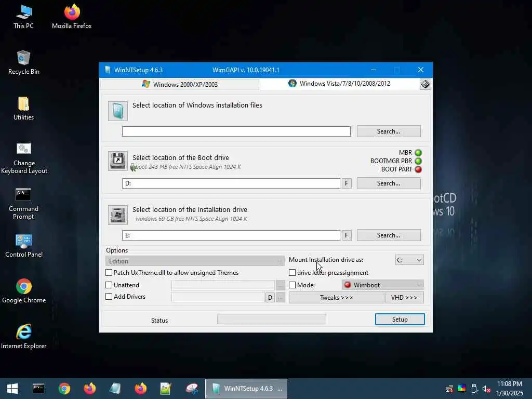Click the color display tray icon
The height and width of the screenshot is (399, 532).
(462, 388)
